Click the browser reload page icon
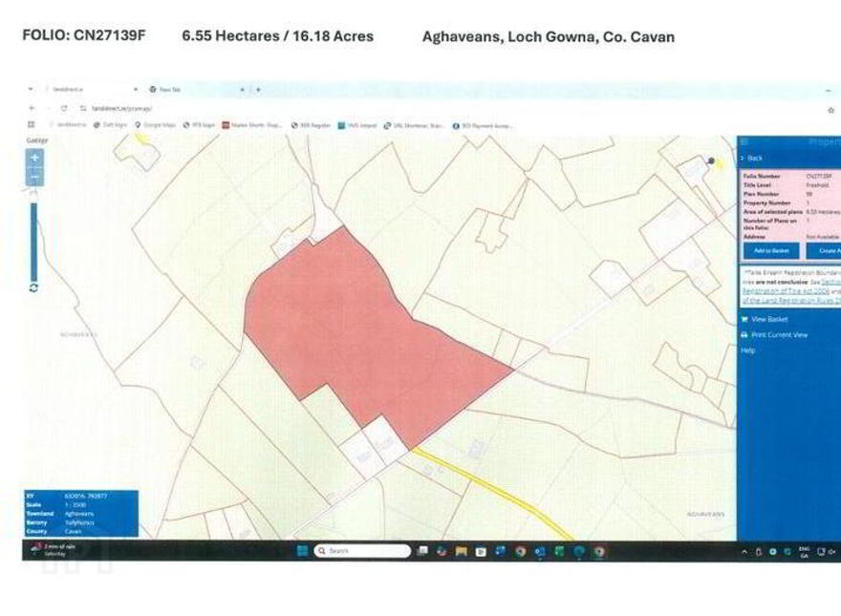 pos(64,108)
